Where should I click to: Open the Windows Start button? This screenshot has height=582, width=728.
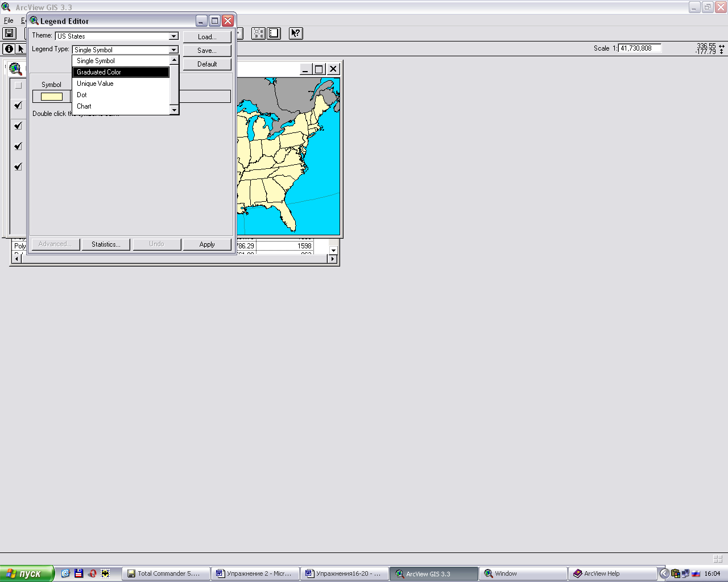point(27,573)
